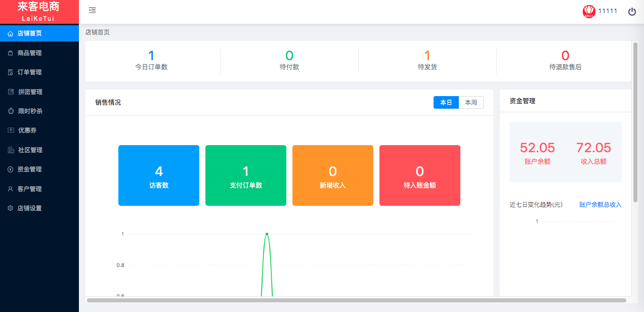Click the 0.8 axis label on chart
The height and width of the screenshot is (312, 644).
120,265
